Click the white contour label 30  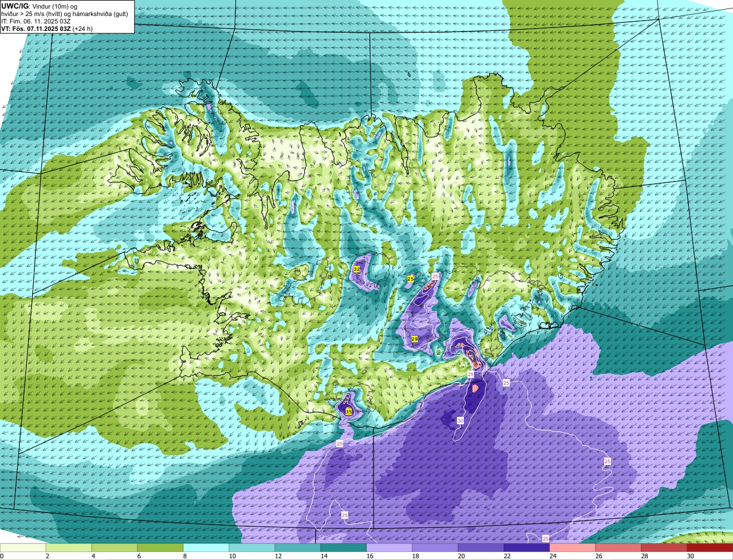point(460,421)
